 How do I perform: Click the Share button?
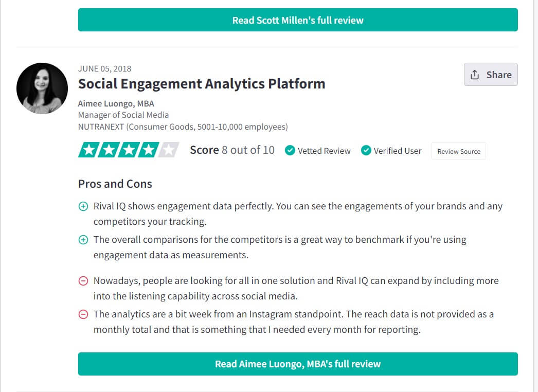[x=491, y=75]
